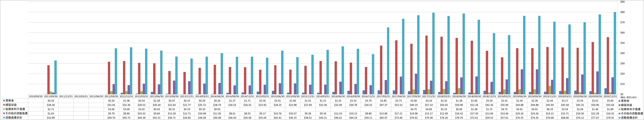Select the $35.99 cell under 2019/03/31
644x120 pixels.
(504, 105)
